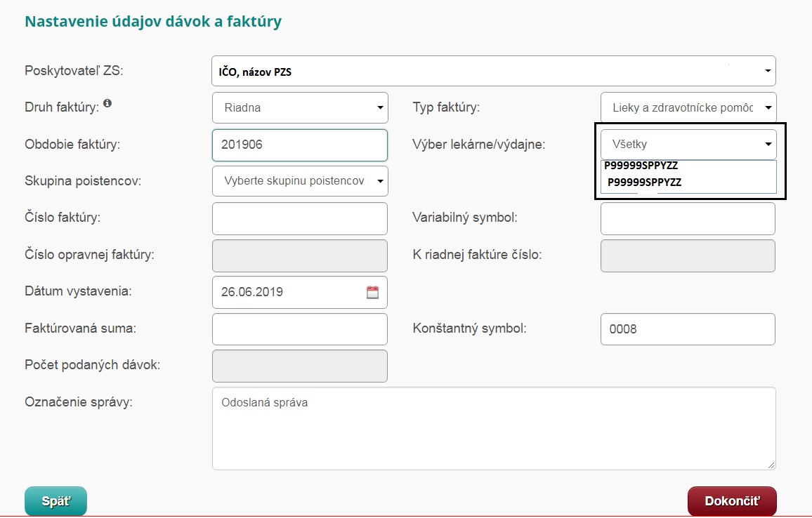Click inside the Označenie správy text area

(x=493, y=428)
